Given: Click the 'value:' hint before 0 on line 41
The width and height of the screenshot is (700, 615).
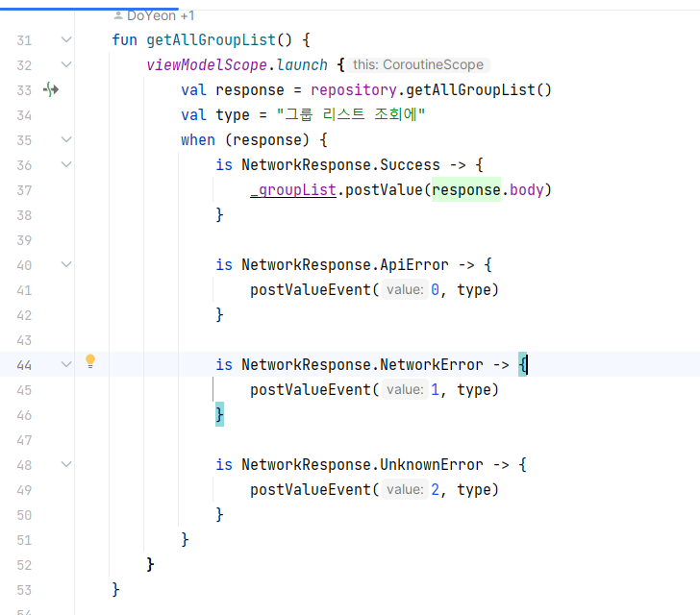Looking at the screenshot, I should point(405,289).
